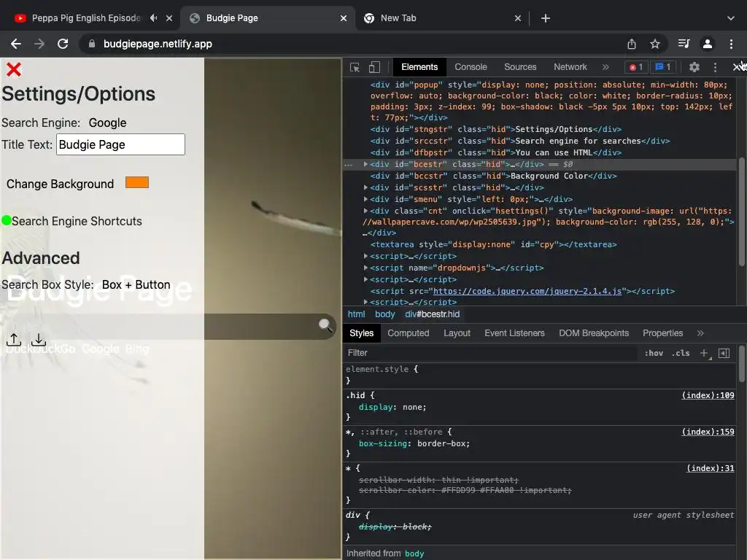Open DevTools settings gear
Image resolution: width=747 pixels, height=560 pixels.
pyautogui.click(x=694, y=67)
